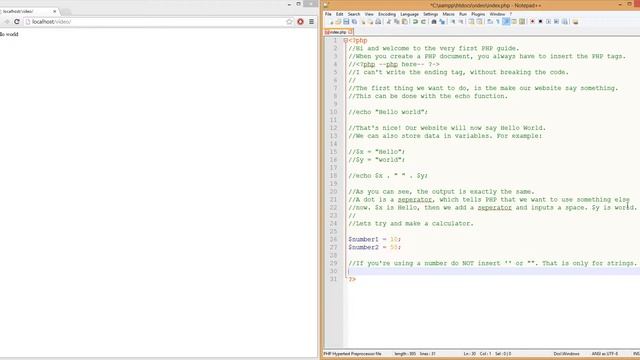Save the file with the Save icon
Viewport: 640px width, 360px height.
(346, 22)
